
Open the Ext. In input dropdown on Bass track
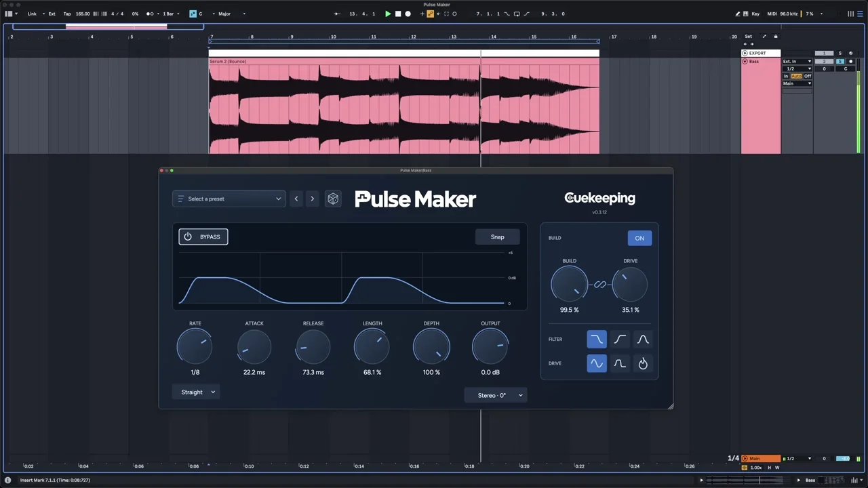(797, 62)
